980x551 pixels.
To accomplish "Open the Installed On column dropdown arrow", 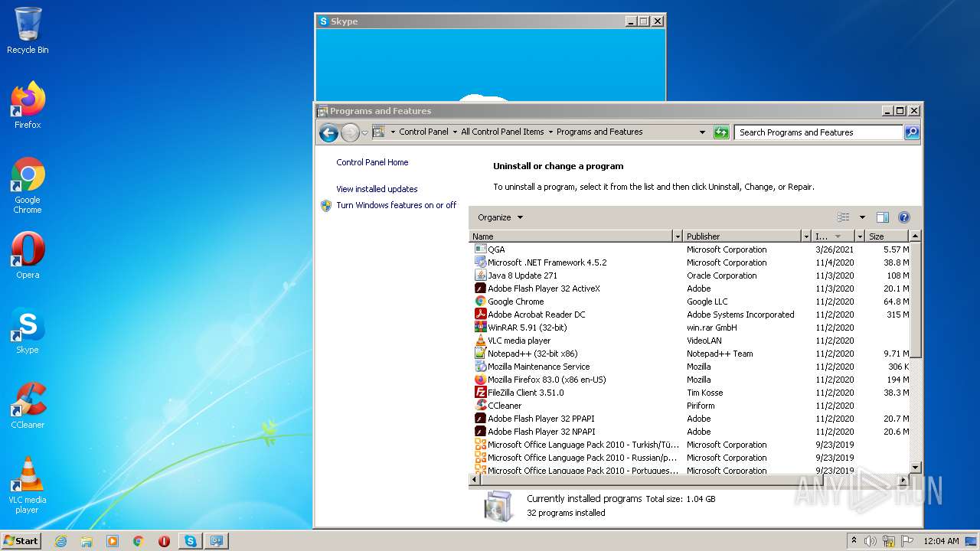I will tap(860, 236).
